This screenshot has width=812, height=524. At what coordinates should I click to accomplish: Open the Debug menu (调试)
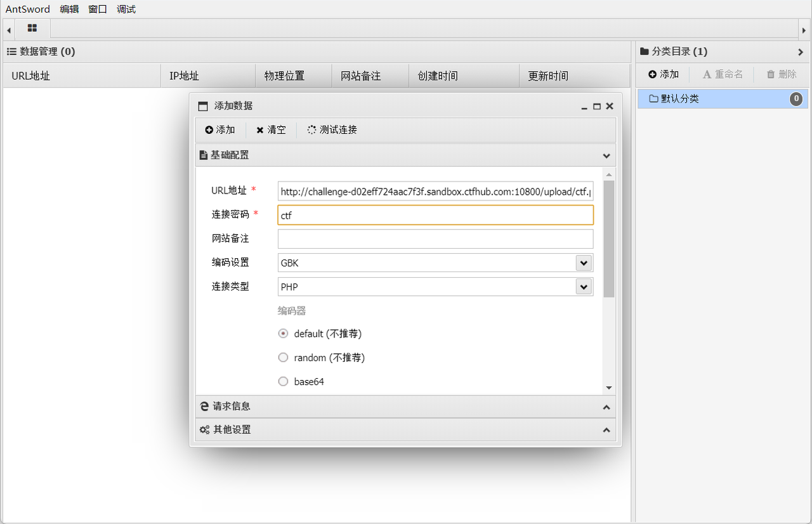click(x=126, y=9)
